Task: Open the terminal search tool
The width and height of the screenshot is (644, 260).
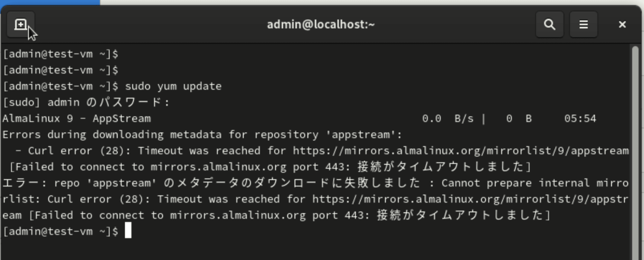Action: (x=550, y=24)
